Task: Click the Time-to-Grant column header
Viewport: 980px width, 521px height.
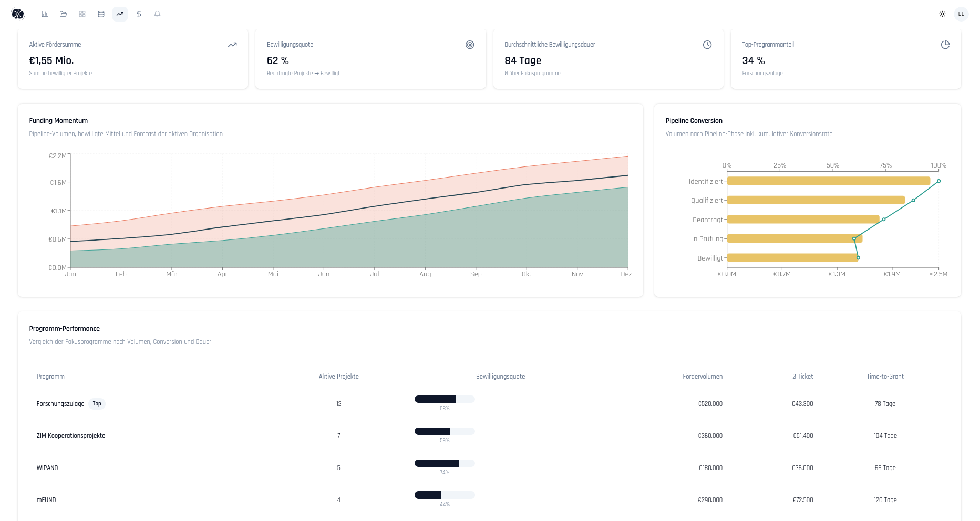Action: [x=885, y=377]
